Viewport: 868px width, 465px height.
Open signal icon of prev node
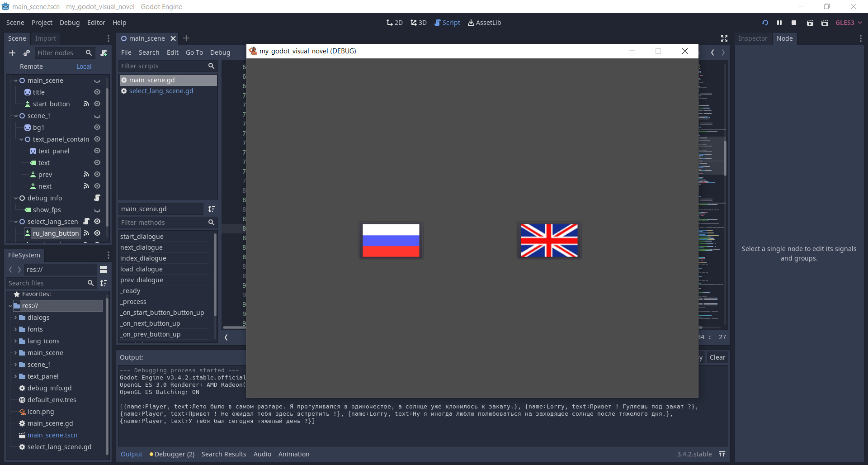[x=86, y=175]
